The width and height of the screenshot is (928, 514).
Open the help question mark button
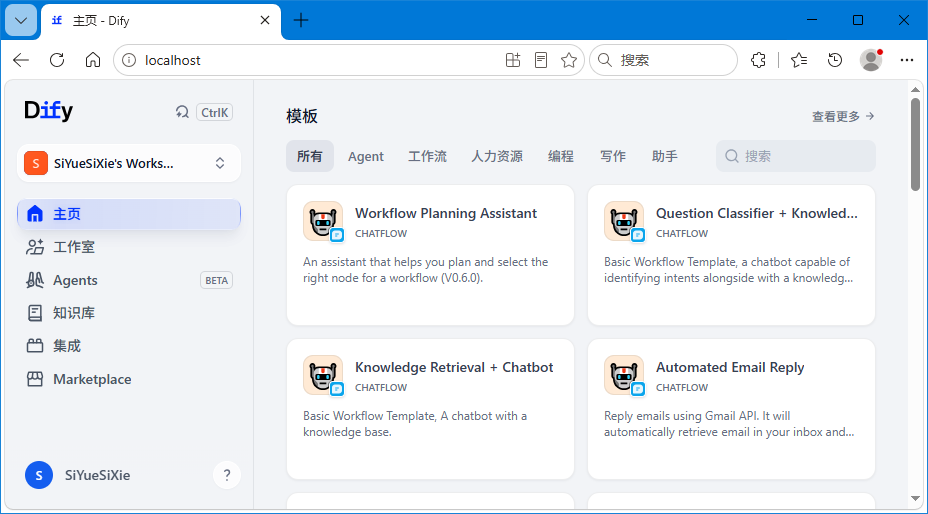tap(227, 475)
